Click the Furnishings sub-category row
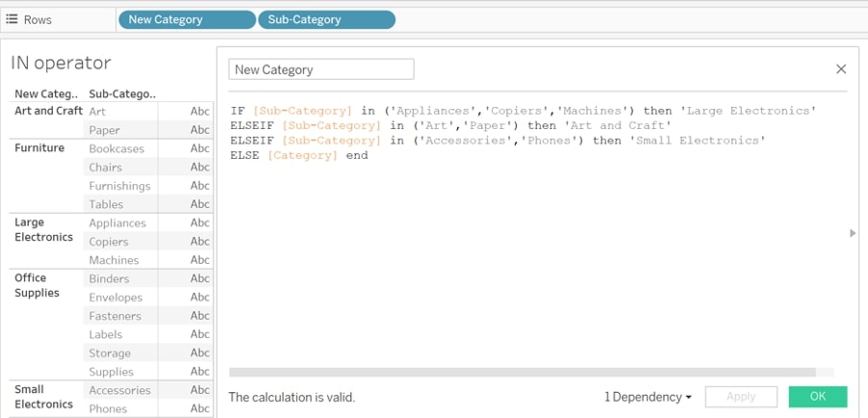Image resolution: width=868 pixels, height=418 pixels. click(x=120, y=186)
